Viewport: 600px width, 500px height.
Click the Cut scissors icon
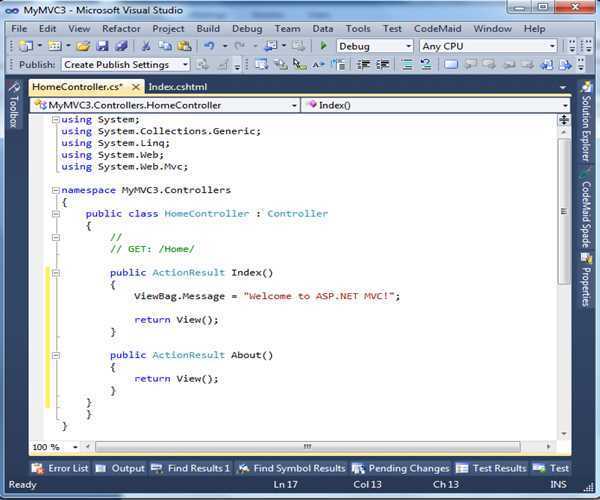(x=146, y=46)
